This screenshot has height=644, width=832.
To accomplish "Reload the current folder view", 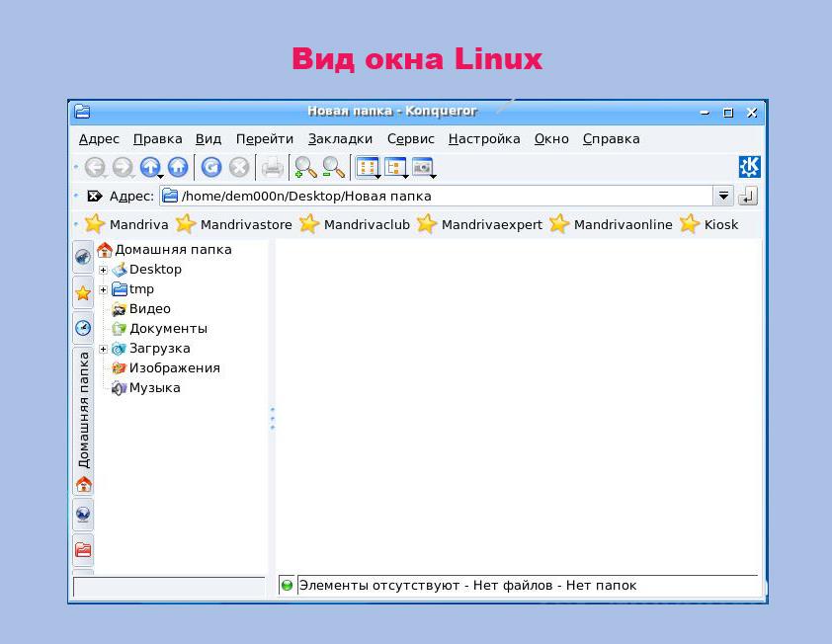I will click(210, 168).
